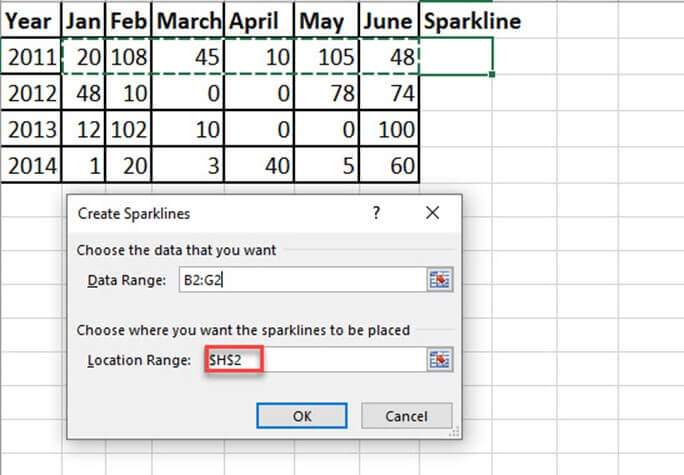
Task: Click into the Location Range field
Action: (x=310, y=359)
